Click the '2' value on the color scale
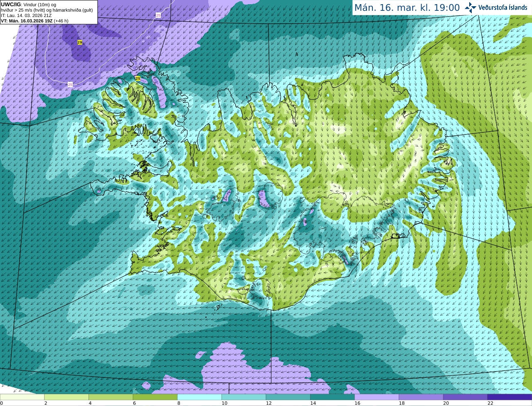The width and height of the screenshot is (532, 406). [x=45, y=403]
